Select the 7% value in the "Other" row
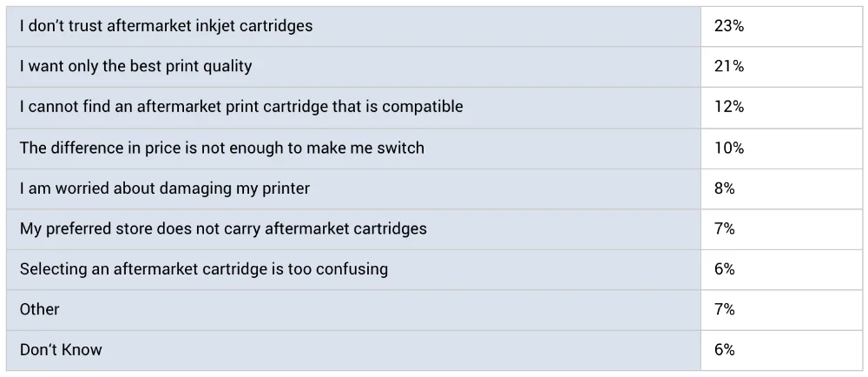Screen dimensions: 868x377 point(725,309)
